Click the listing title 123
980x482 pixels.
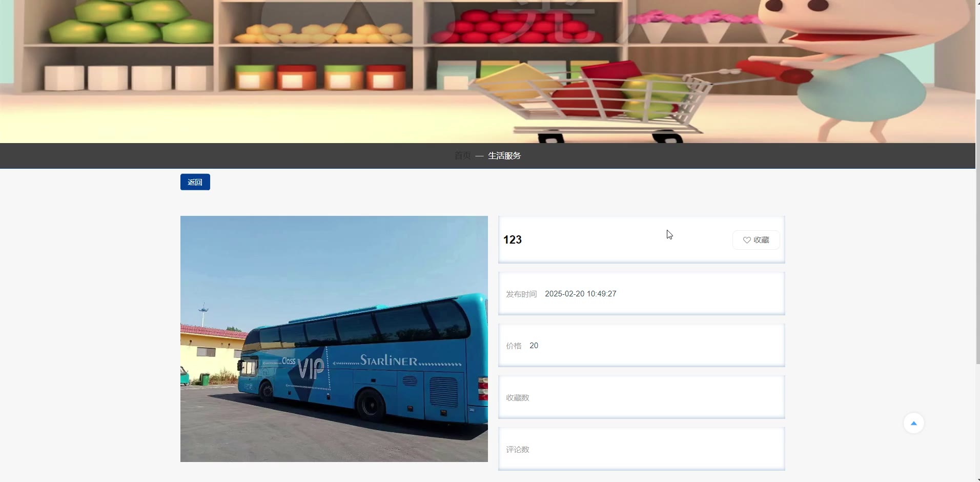(x=513, y=239)
